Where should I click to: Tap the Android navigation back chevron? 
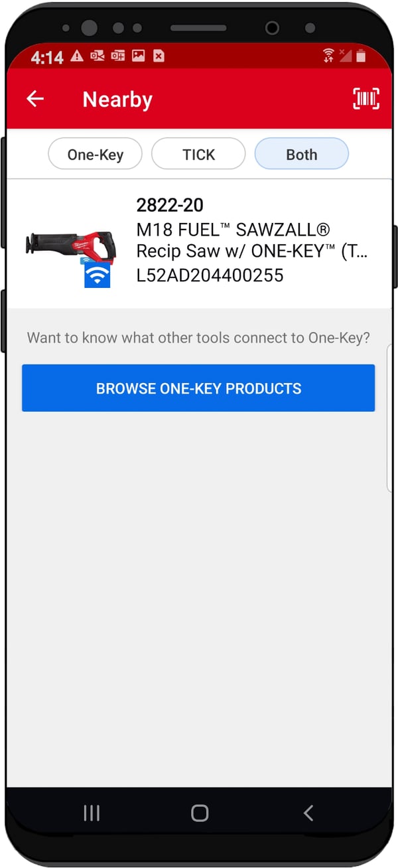point(308,813)
